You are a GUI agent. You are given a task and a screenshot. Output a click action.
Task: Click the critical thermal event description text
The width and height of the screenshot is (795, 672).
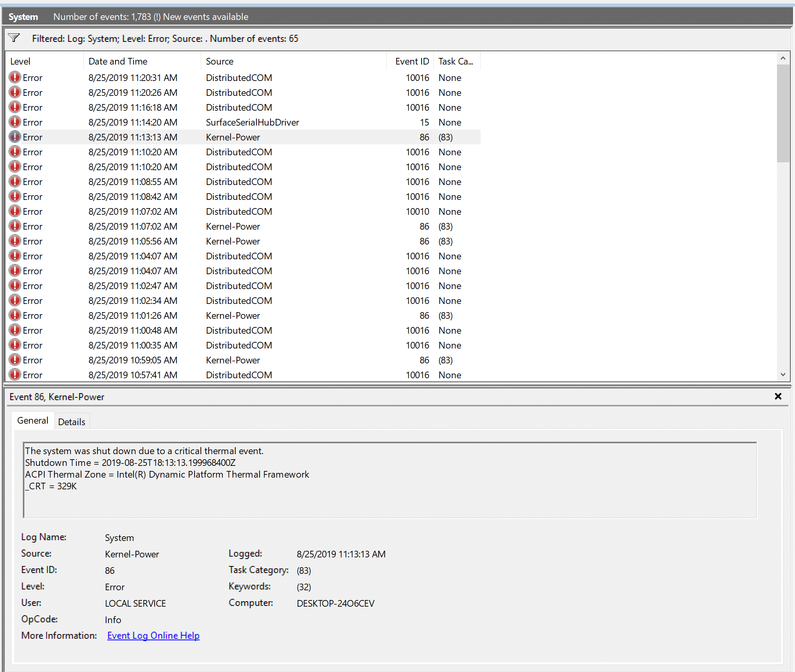[144, 451]
